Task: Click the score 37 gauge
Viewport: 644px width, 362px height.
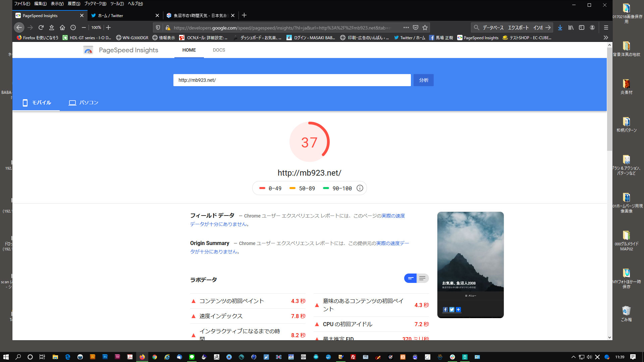Action: [309, 142]
